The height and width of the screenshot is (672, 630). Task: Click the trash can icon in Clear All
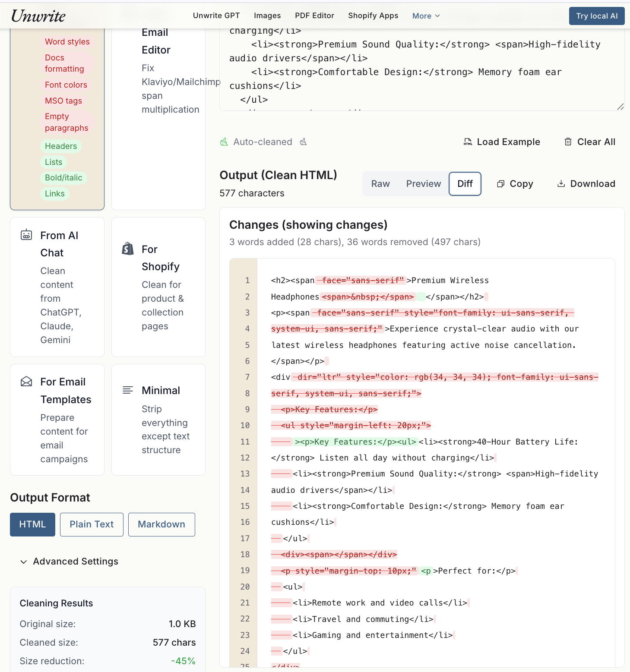click(x=568, y=142)
